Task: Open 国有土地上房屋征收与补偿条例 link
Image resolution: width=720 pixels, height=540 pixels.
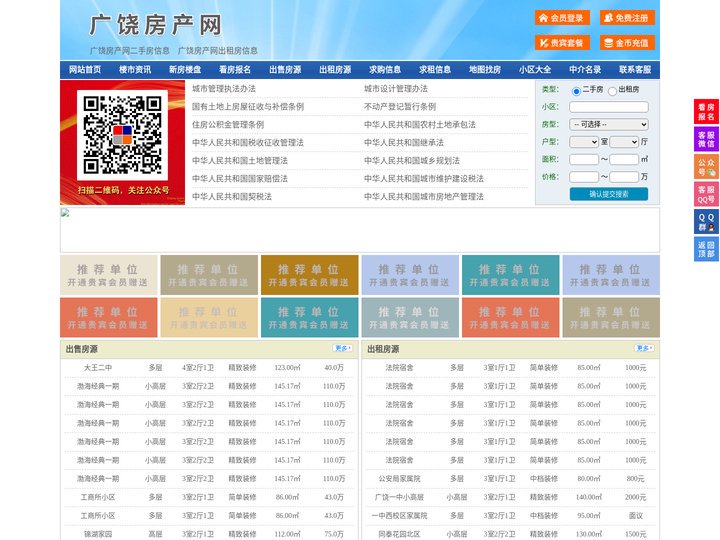Action: pyautogui.click(x=248, y=107)
